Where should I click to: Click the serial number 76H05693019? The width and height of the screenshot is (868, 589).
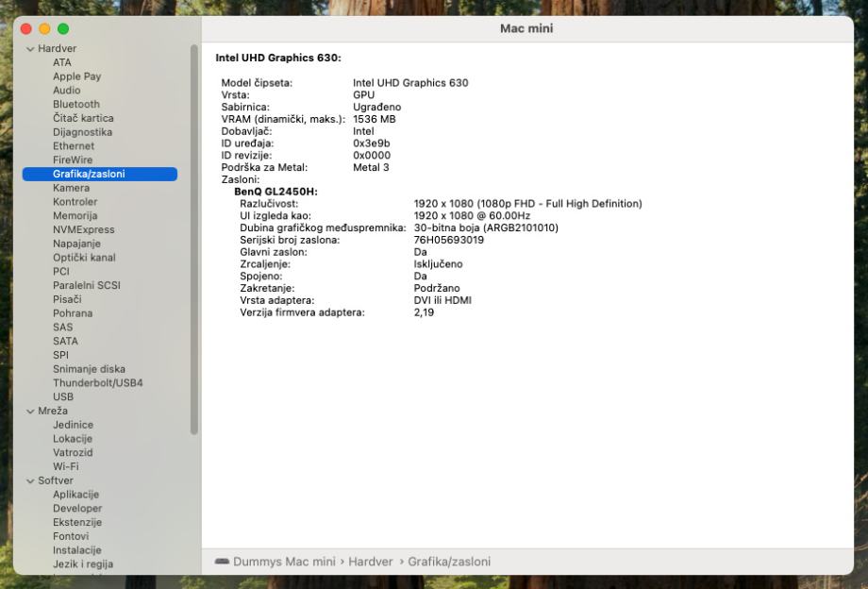pos(449,240)
